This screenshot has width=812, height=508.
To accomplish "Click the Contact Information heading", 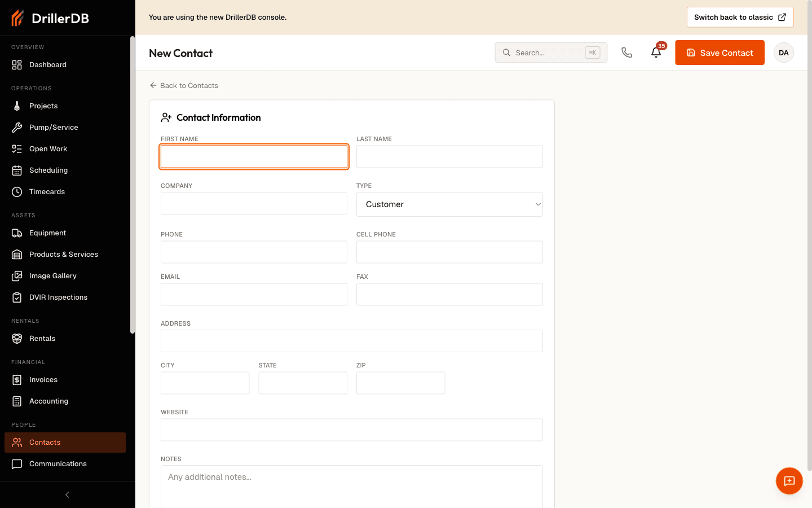I will (x=219, y=117).
